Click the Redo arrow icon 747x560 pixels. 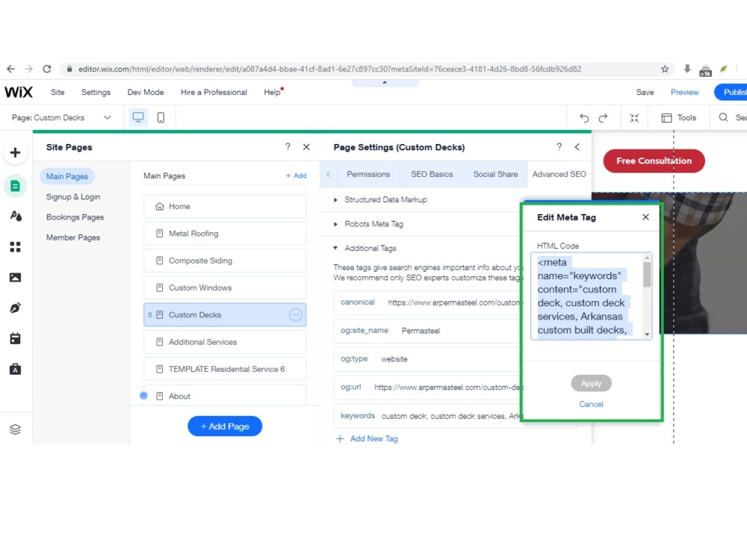coord(603,118)
